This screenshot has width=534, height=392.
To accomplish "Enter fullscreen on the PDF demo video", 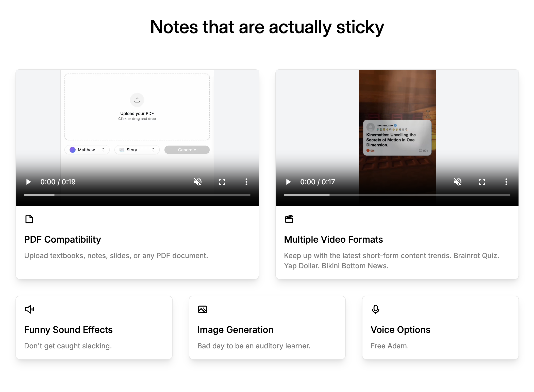I will [222, 182].
